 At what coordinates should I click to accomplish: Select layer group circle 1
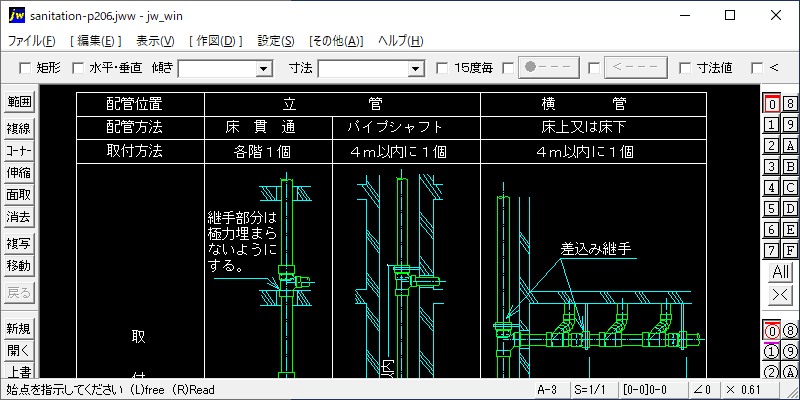point(772,352)
